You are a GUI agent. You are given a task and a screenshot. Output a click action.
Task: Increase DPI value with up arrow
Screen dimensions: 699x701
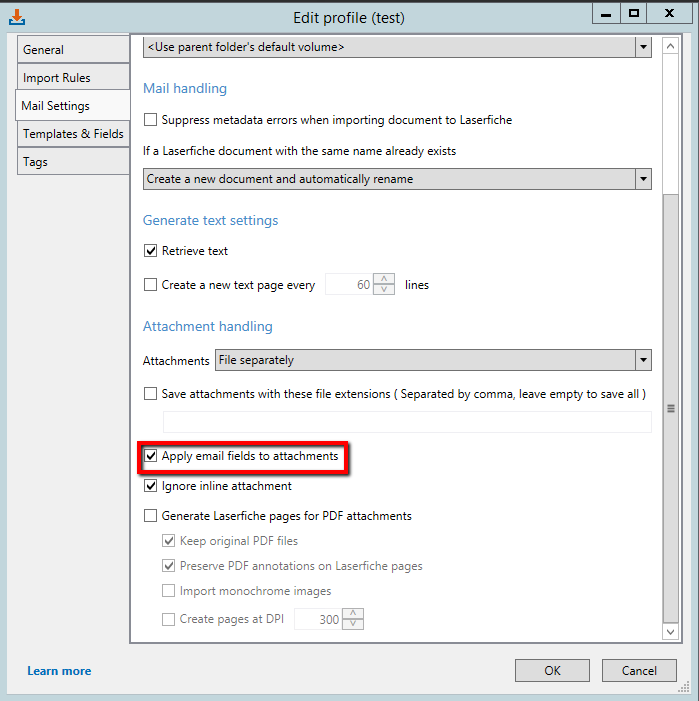click(x=353, y=614)
